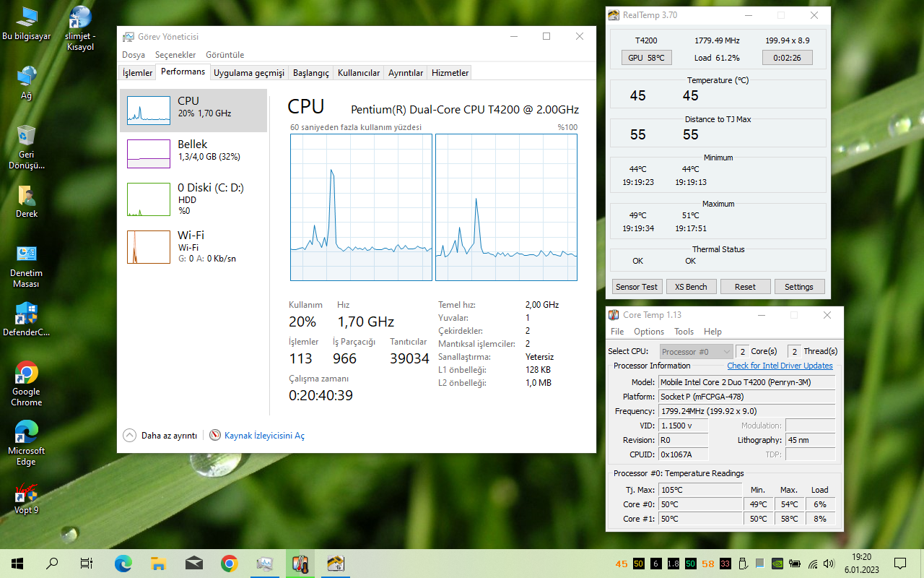Open Wi-Fi network tray icon
This screenshot has width=924, height=578.
point(813,564)
